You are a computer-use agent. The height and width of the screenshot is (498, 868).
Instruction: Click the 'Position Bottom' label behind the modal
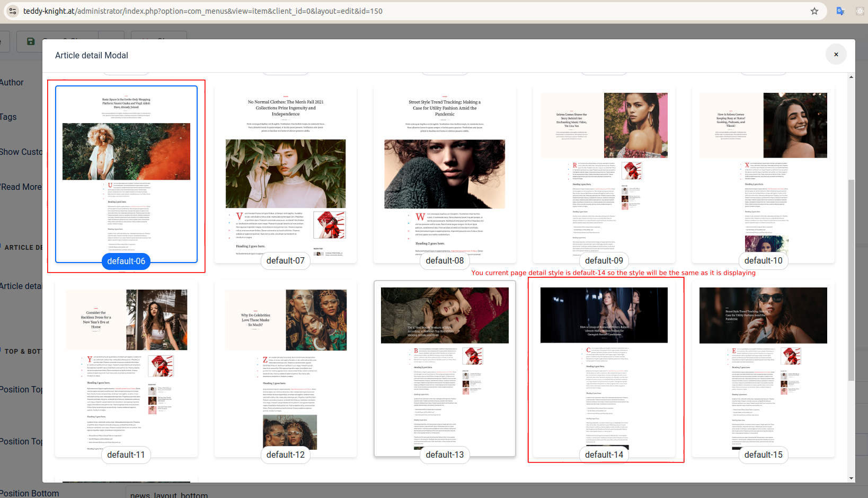click(x=29, y=493)
